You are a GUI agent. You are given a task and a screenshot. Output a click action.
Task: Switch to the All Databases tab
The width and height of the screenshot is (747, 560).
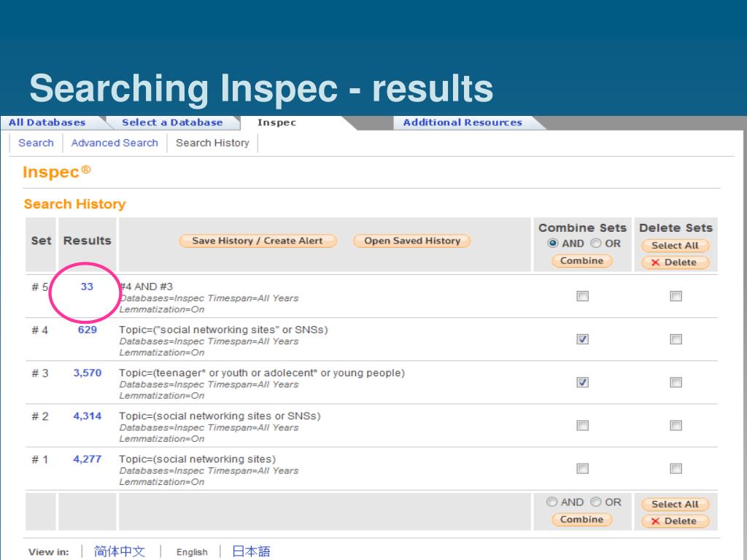pyautogui.click(x=47, y=122)
